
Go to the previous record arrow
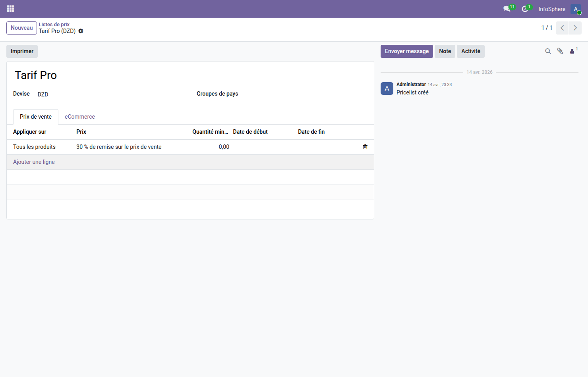[x=562, y=28]
